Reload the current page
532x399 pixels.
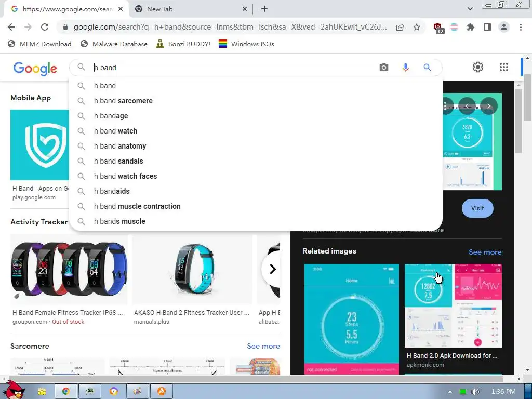pyautogui.click(x=45, y=27)
